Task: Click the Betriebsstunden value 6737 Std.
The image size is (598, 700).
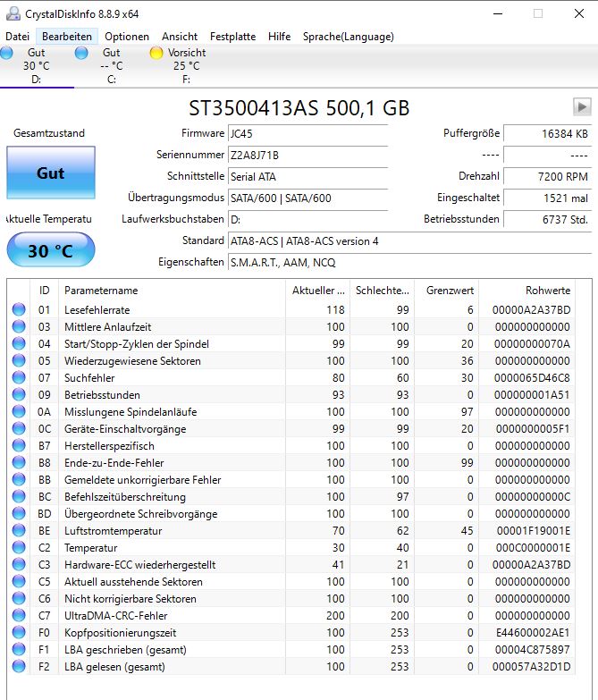Action: coord(548,219)
